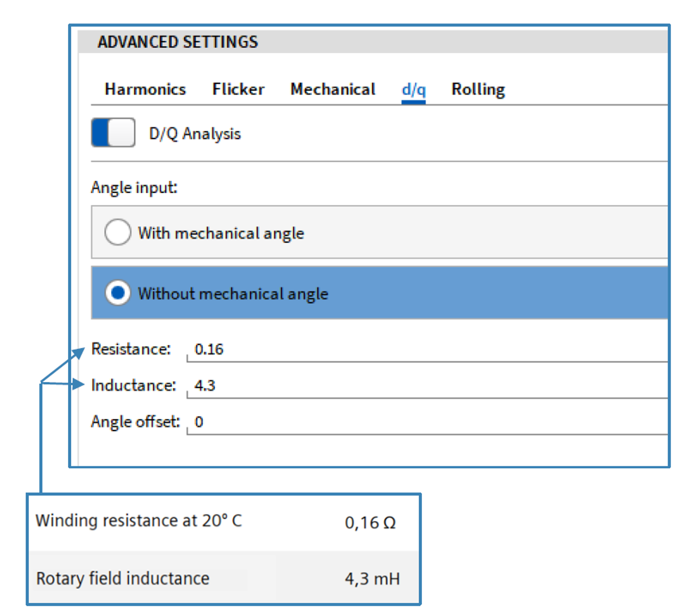Select the Mechanical tab

click(332, 89)
